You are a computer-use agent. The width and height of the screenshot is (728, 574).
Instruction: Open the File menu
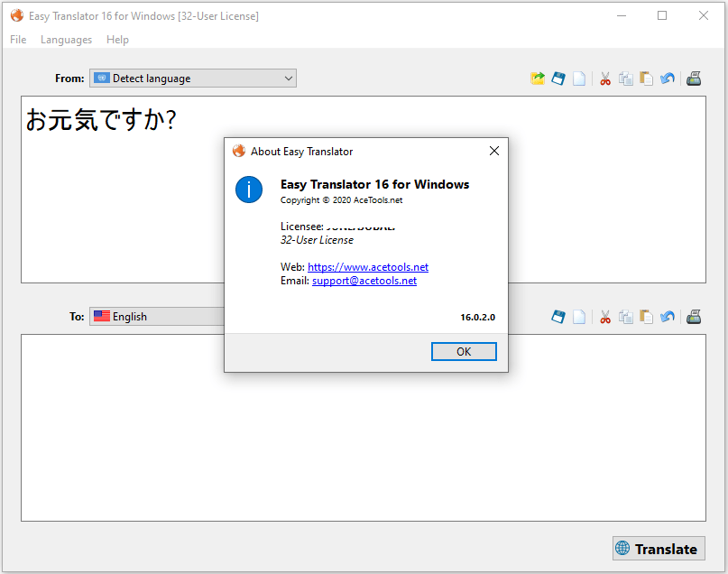pos(18,40)
